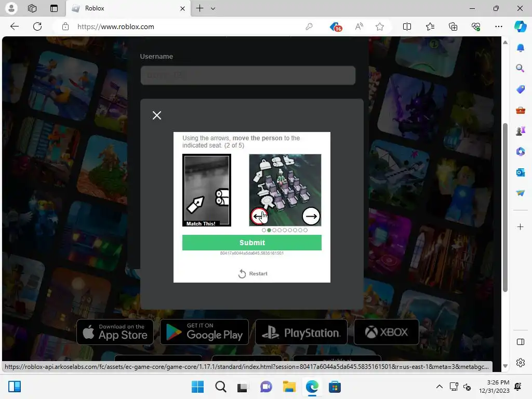Open sidebar Search icon

(521, 69)
